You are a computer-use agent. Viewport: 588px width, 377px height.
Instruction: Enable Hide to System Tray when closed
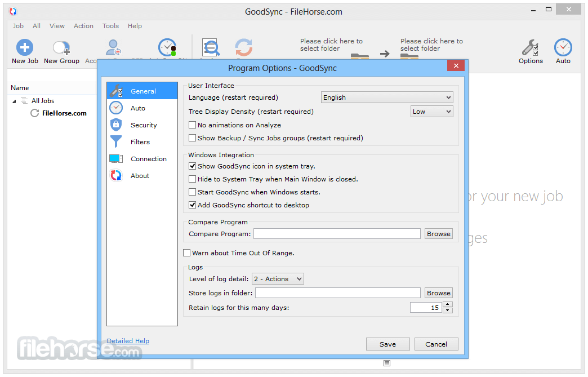coord(193,179)
